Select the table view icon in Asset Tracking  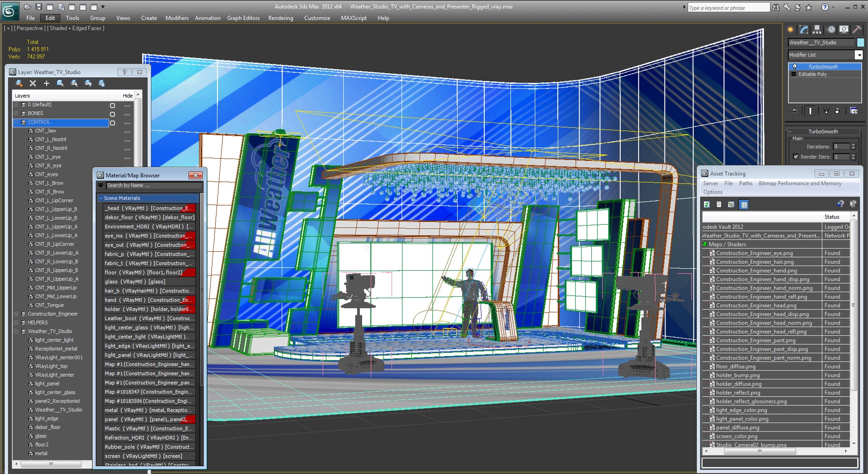click(x=744, y=205)
